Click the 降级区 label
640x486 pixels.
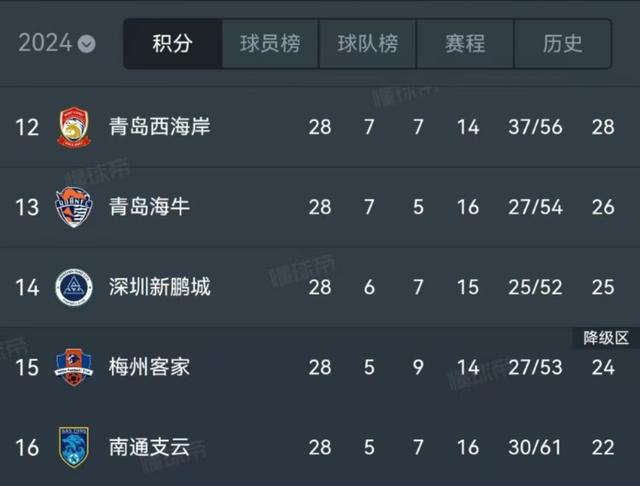point(606,338)
